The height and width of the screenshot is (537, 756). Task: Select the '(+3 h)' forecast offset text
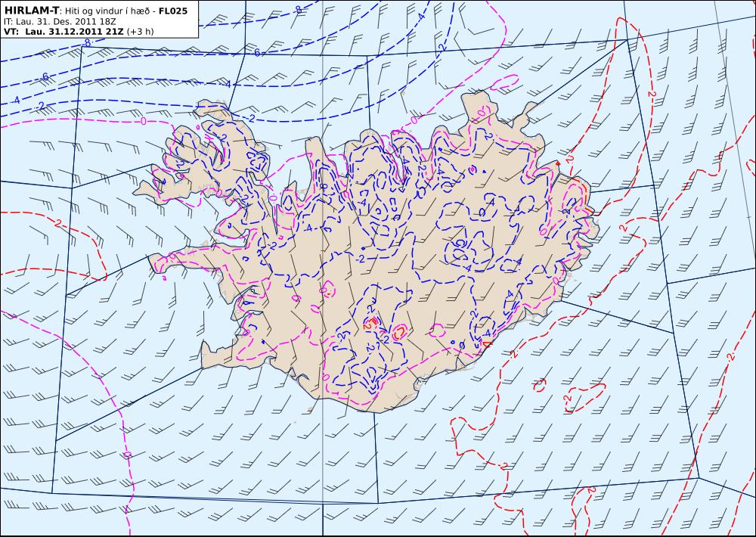(x=140, y=31)
